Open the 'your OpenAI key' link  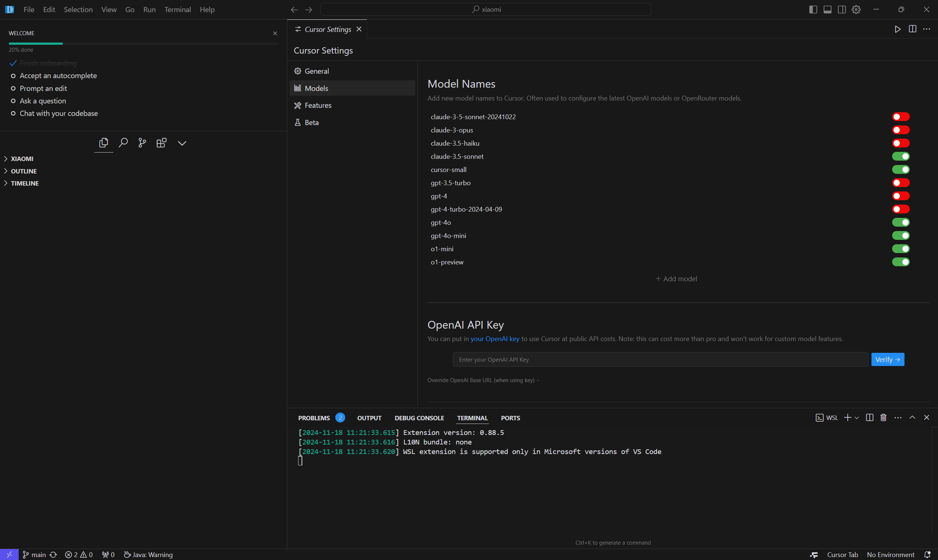point(494,339)
